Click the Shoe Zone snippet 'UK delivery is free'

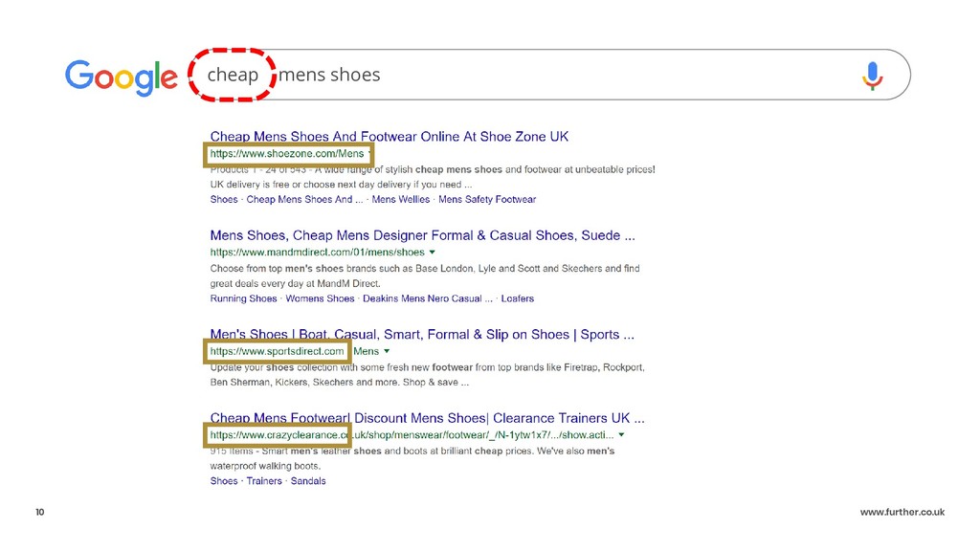click(x=341, y=185)
